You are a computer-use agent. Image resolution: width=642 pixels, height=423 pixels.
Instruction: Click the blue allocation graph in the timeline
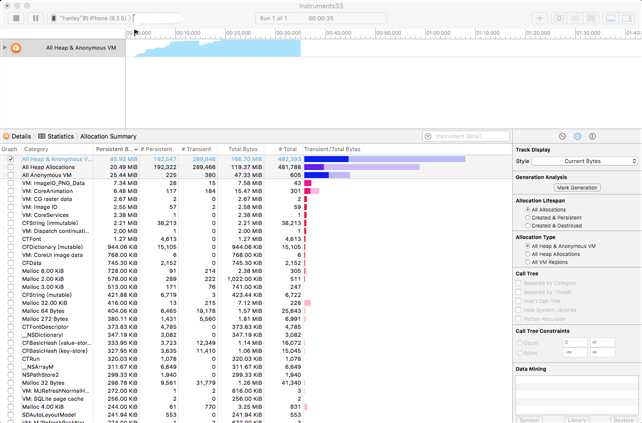pos(218,48)
